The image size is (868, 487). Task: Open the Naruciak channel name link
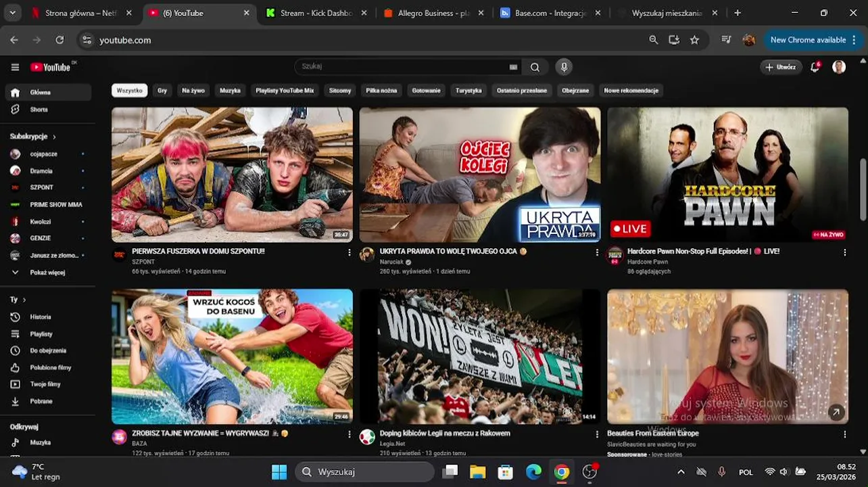(x=391, y=262)
